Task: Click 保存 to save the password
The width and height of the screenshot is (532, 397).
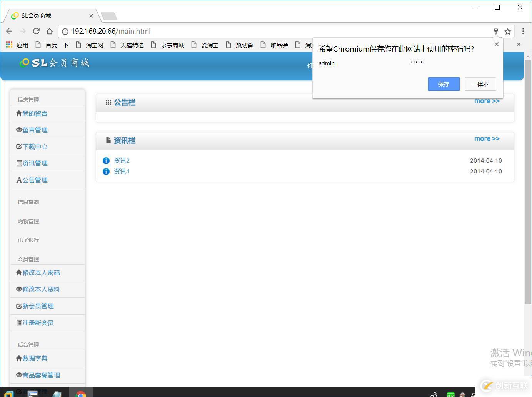Action: coord(444,84)
